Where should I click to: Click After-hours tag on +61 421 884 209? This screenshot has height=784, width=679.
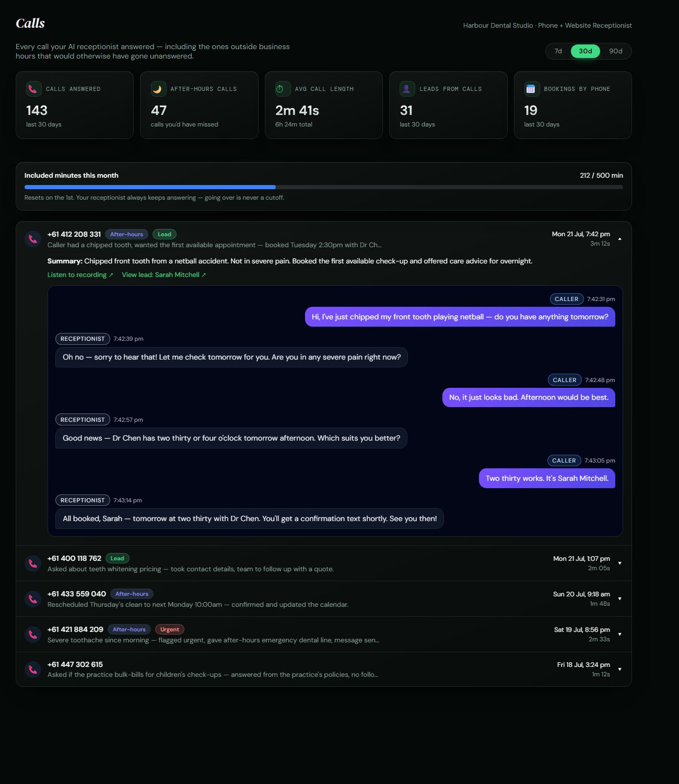coord(130,629)
